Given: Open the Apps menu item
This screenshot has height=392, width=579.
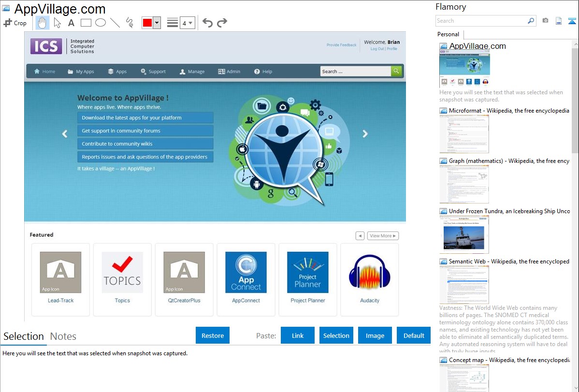Looking at the screenshot, I should (117, 72).
